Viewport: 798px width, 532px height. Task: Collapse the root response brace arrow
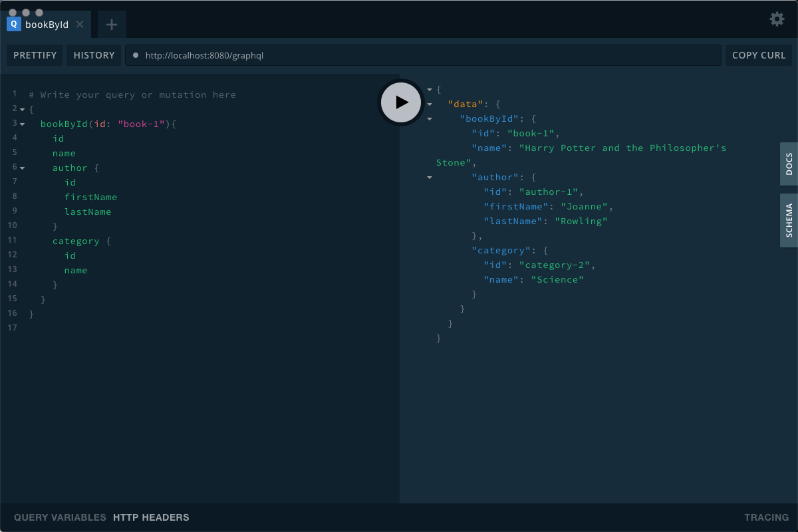coord(430,89)
